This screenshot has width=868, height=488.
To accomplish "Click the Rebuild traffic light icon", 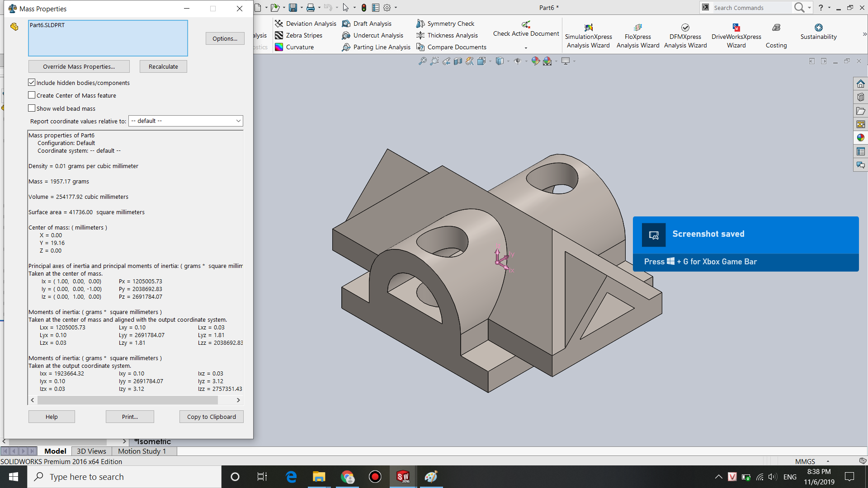I will coord(364,8).
